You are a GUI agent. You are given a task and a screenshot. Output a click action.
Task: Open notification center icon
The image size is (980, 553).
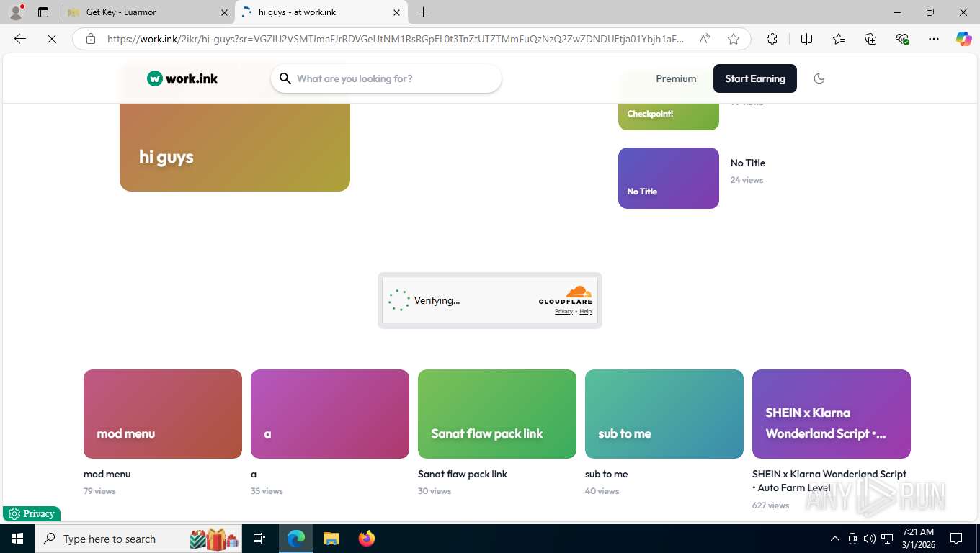[x=956, y=539]
